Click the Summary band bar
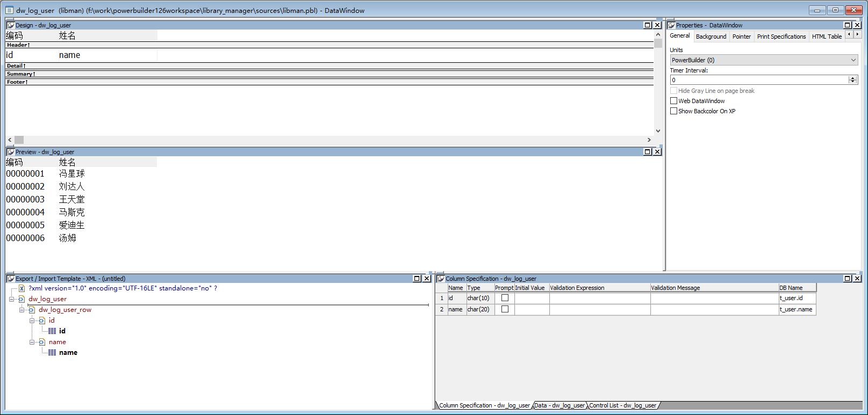 [329, 74]
